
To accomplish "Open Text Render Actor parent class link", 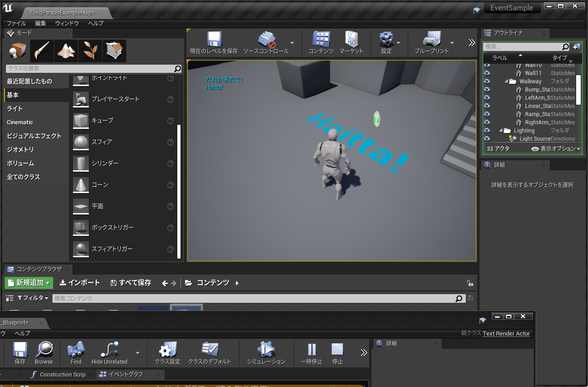I will tap(506, 334).
